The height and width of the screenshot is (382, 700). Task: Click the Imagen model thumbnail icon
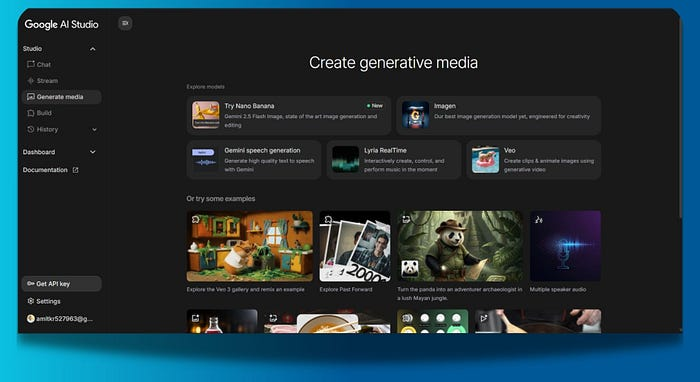[x=416, y=115]
